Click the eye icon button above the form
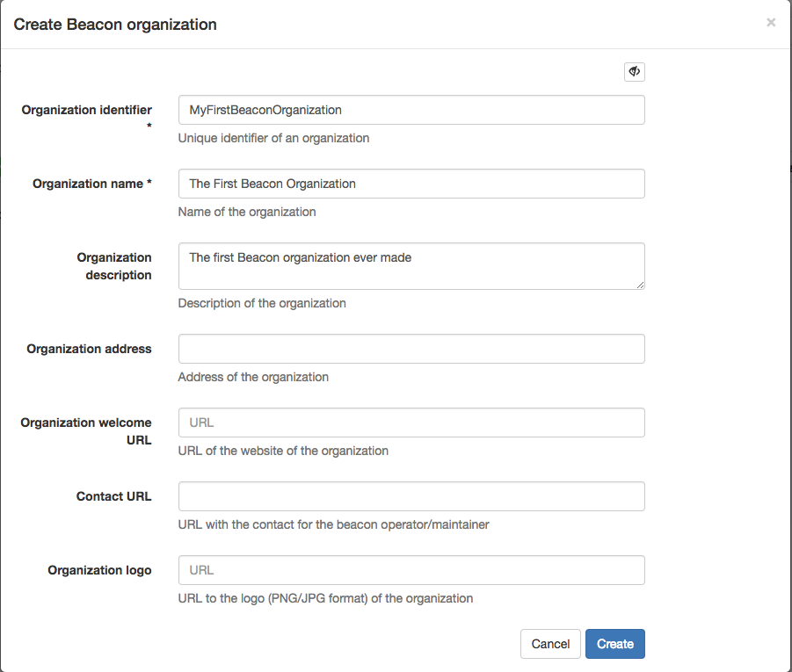792x672 pixels. tap(634, 71)
